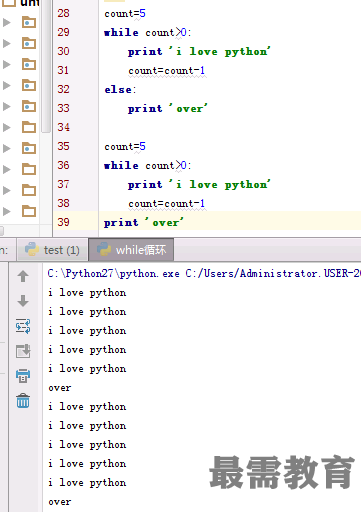Image resolution: width=361 pixels, height=512 pixels.
Task: Toggle soft-wrap in the run console
Action: [x=23, y=326]
